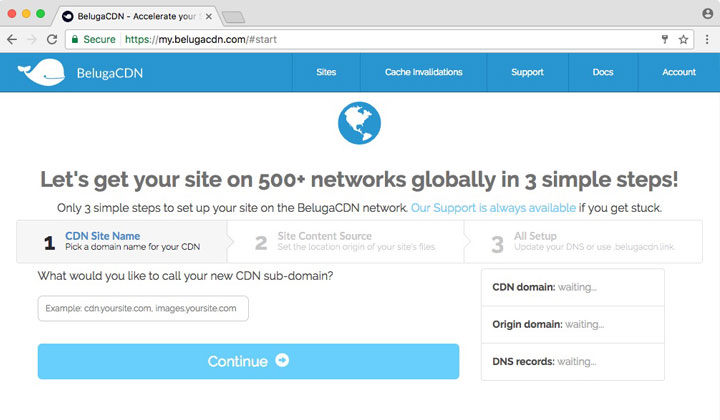The image size is (720, 420).
Task: Open a new browser tab
Action: (x=233, y=17)
